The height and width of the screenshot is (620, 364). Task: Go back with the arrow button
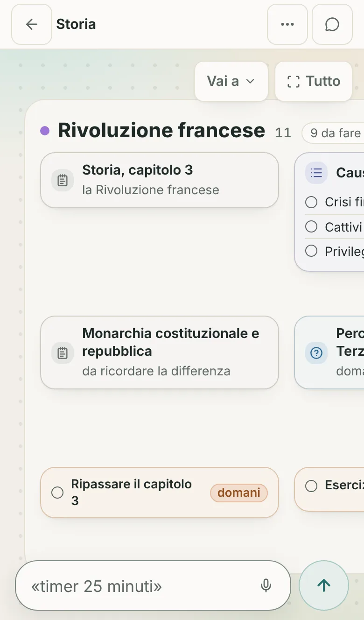pyautogui.click(x=32, y=24)
